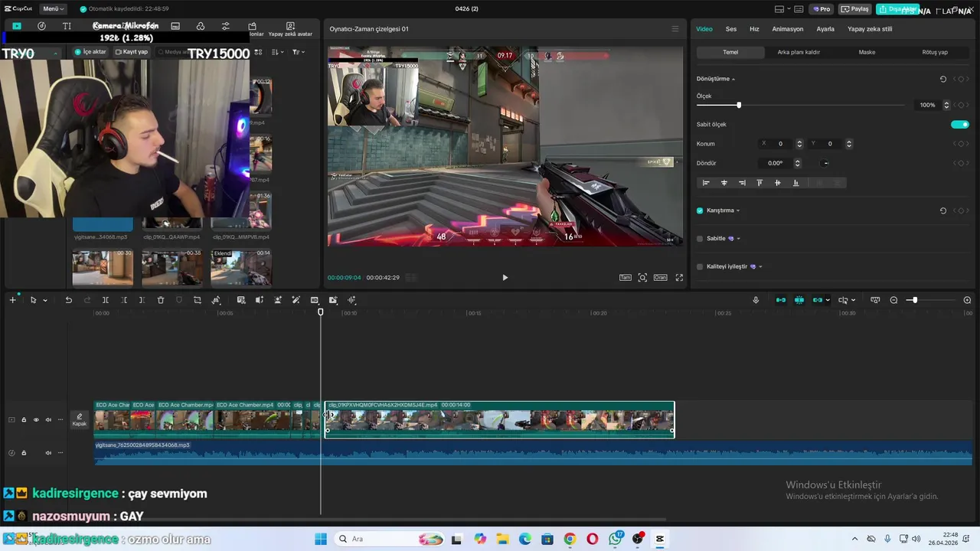980x551 pixels.
Task: Align the clip to the right edge
Action: pyautogui.click(x=742, y=183)
